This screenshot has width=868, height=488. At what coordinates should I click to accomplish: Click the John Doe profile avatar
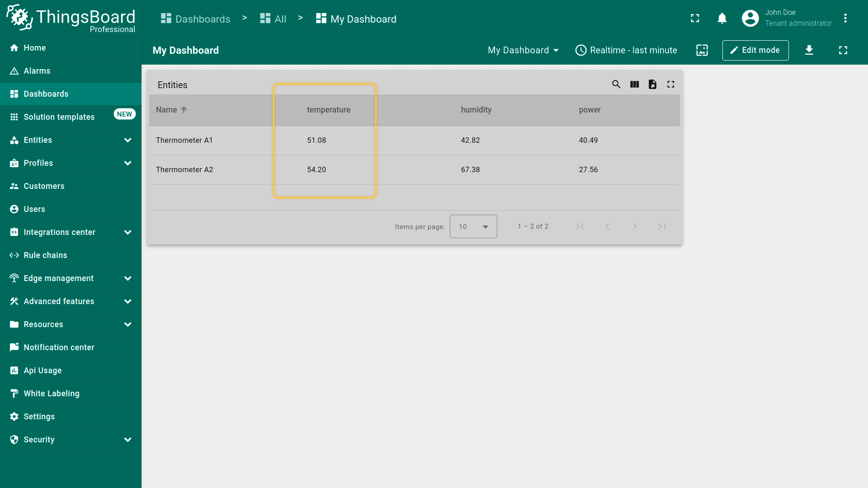pos(750,19)
